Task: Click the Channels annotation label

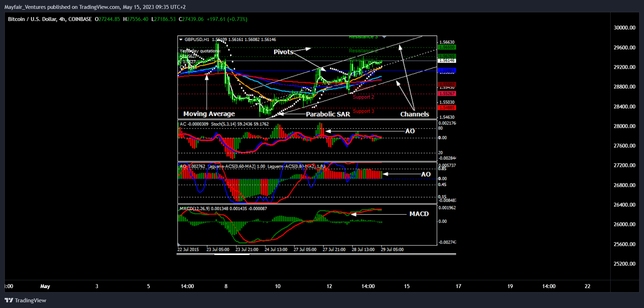Action: click(415, 114)
